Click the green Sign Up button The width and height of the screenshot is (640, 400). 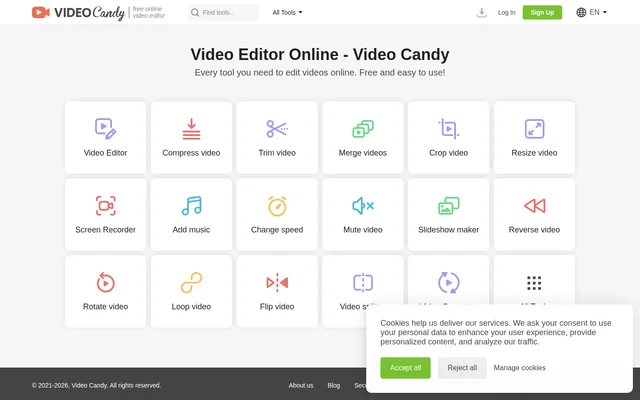pos(542,12)
